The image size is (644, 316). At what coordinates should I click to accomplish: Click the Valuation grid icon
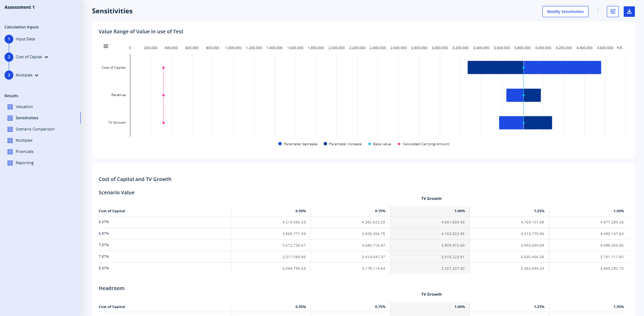pyautogui.click(x=10, y=107)
